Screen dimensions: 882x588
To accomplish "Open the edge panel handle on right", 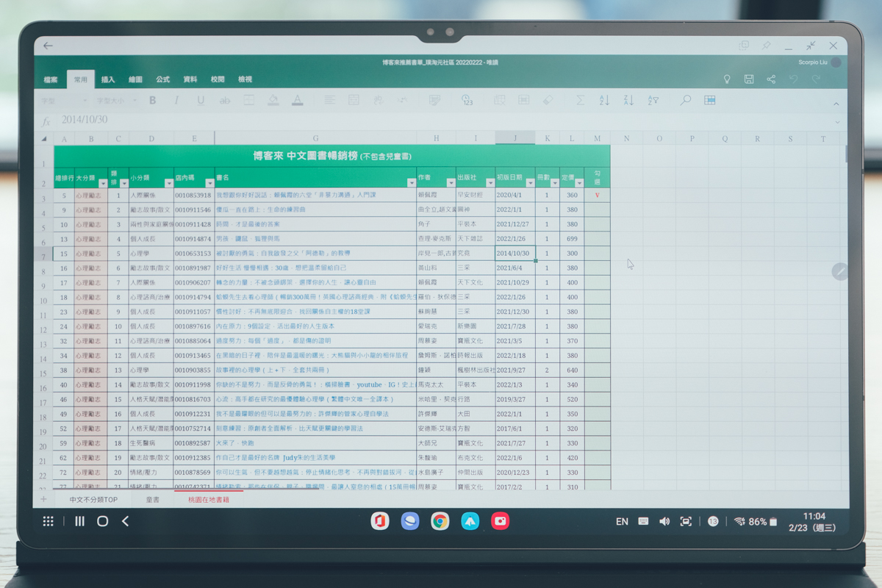I will pos(839,271).
